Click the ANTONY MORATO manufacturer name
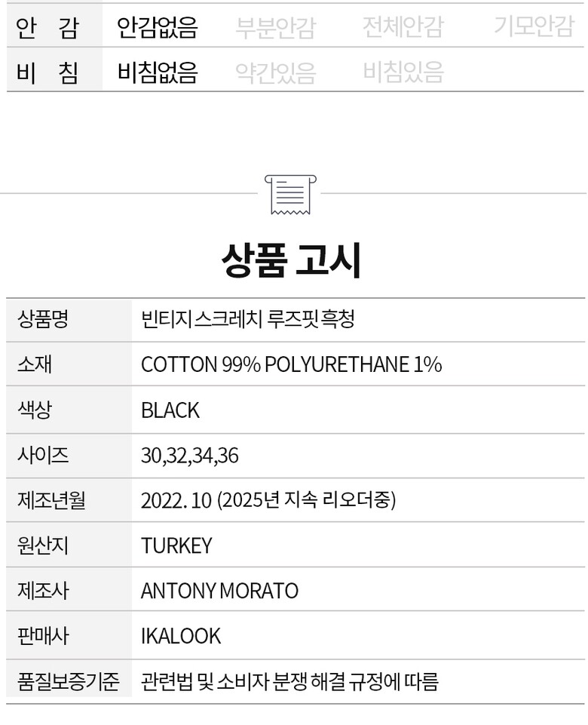The height and width of the screenshot is (725, 588). [x=219, y=591]
